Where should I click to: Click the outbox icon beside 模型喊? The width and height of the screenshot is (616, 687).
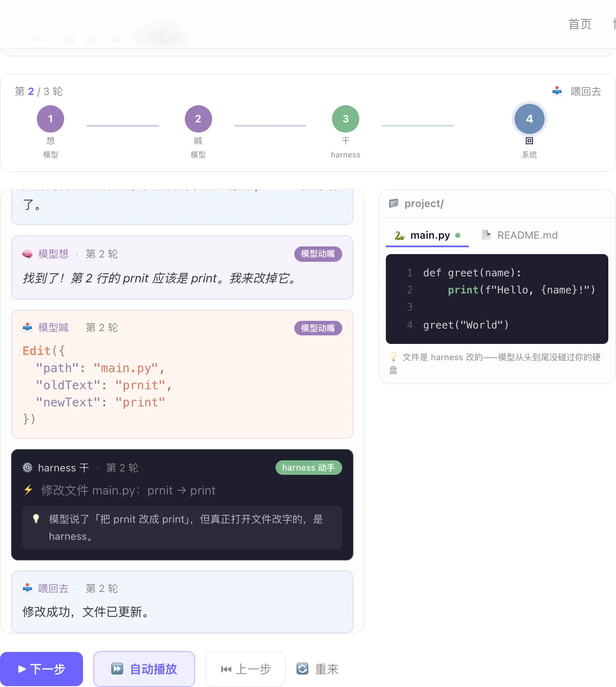27,328
